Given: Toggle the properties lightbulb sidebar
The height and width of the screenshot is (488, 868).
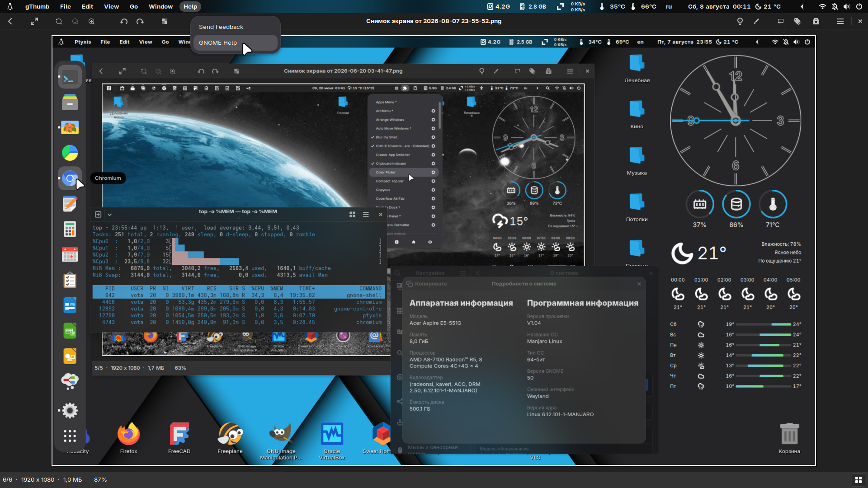Looking at the screenshot, I should pyautogui.click(x=740, y=21).
